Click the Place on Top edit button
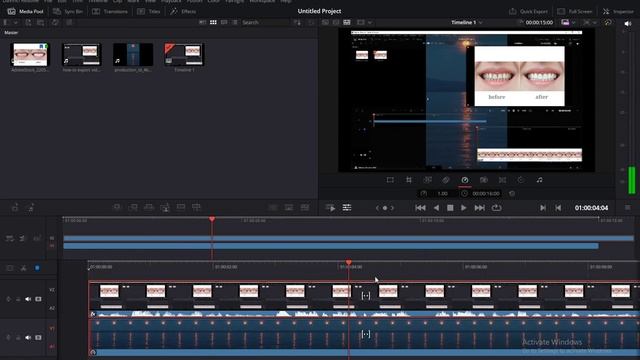This screenshot has height=360, width=640. pyautogui.click(x=181, y=208)
